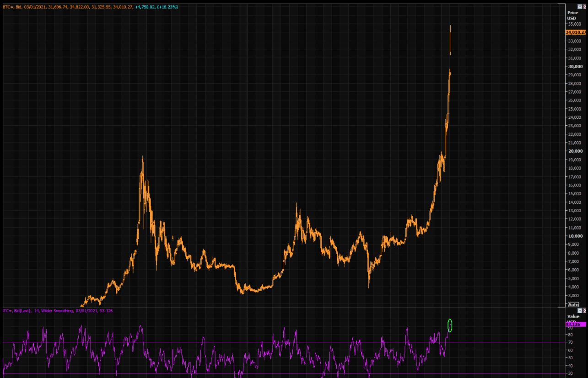Close the RSI indicator pane
The width and height of the screenshot is (588, 378).
pyautogui.click(x=585, y=310)
